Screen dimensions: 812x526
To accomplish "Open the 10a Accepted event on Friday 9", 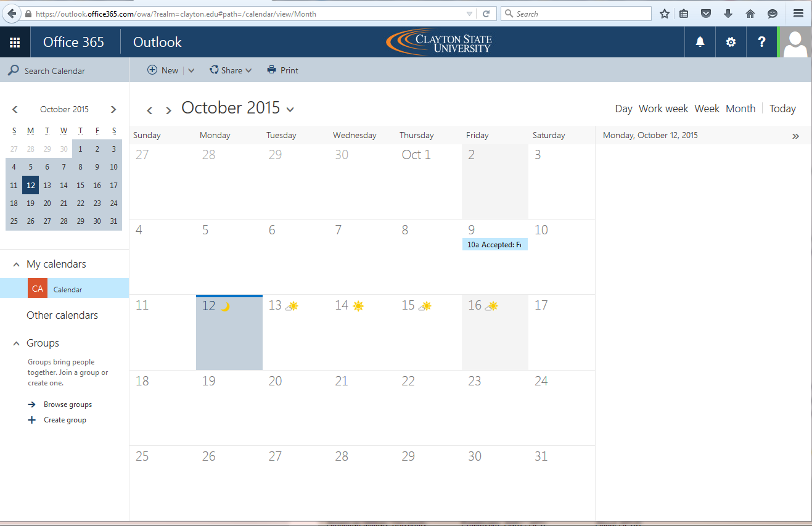I will click(x=495, y=245).
